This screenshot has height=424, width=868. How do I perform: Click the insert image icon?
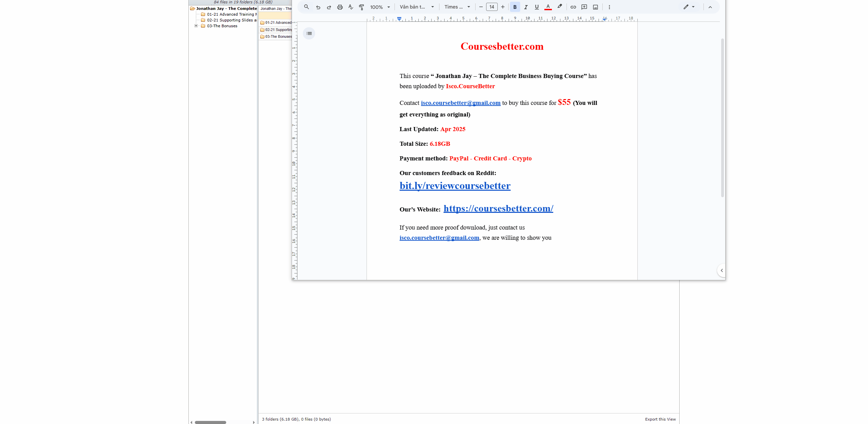[595, 7]
